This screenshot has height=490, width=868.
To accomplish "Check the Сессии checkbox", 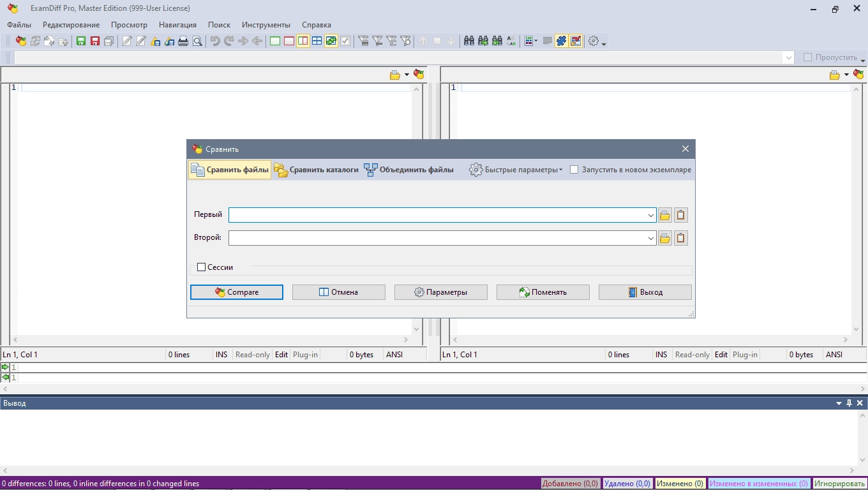I will coord(201,267).
